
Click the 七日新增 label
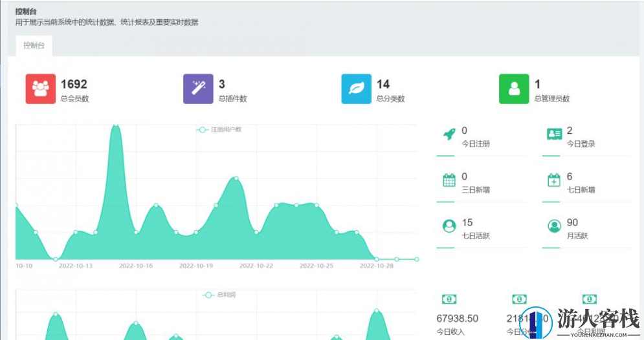tap(581, 189)
